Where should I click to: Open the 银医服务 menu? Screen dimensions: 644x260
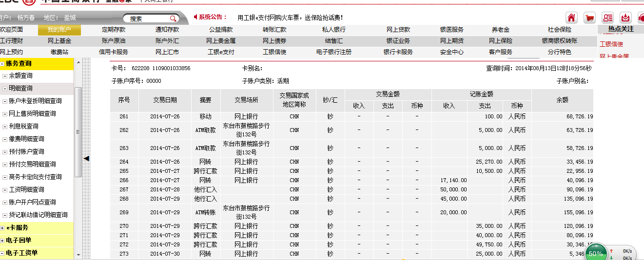(x=451, y=30)
